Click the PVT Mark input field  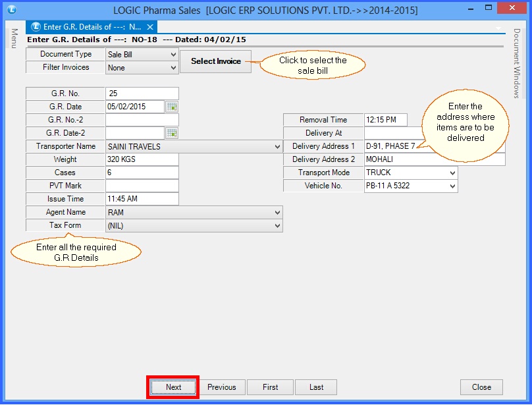point(142,186)
